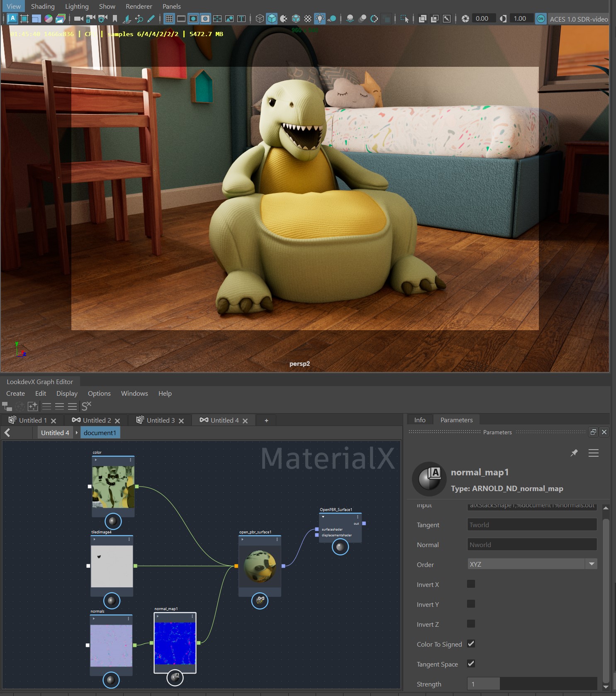Enable the Invert Z checkbox
The height and width of the screenshot is (696, 616).
(471, 624)
